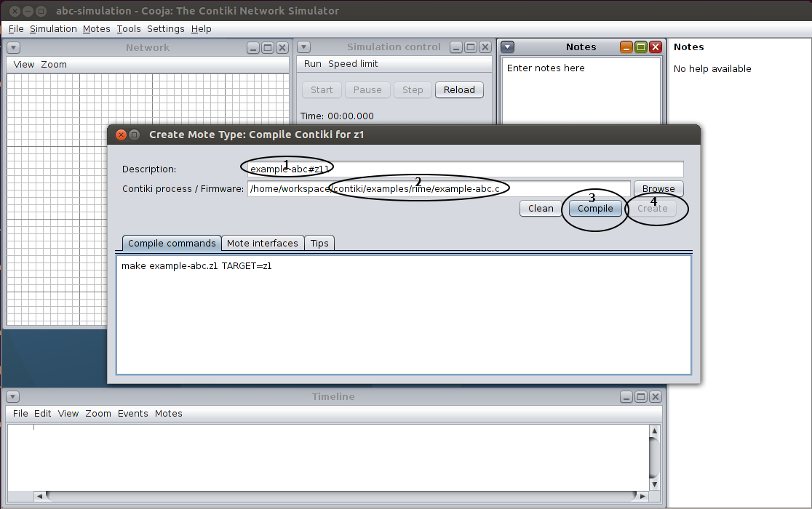Close the Cooja main window
The image size is (812, 509).
15,11
